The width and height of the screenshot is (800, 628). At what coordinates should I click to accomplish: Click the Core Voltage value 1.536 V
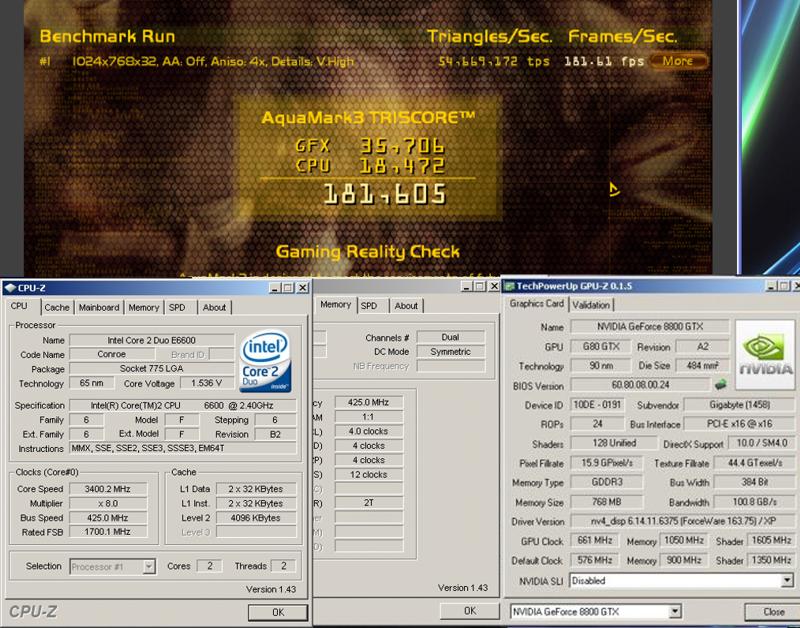[x=207, y=383]
